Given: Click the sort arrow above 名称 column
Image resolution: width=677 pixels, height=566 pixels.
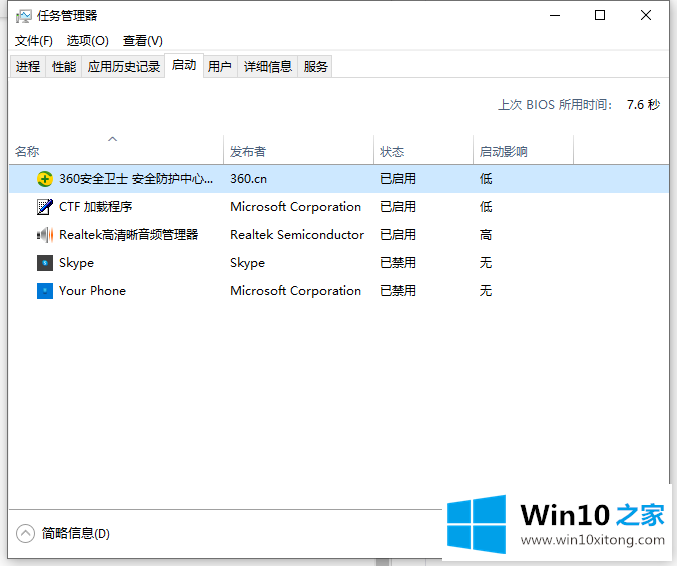Looking at the screenshot, I should click(112, 139).
